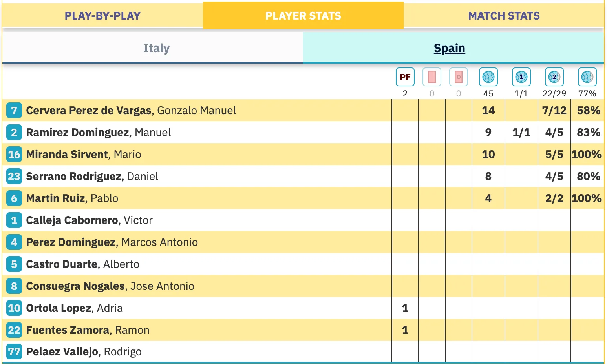Image resolution: width=607 pixels, height=364 pixels.
Task: Open player Ramirez Dominguez, Manuel
Action: pos(98,133)
